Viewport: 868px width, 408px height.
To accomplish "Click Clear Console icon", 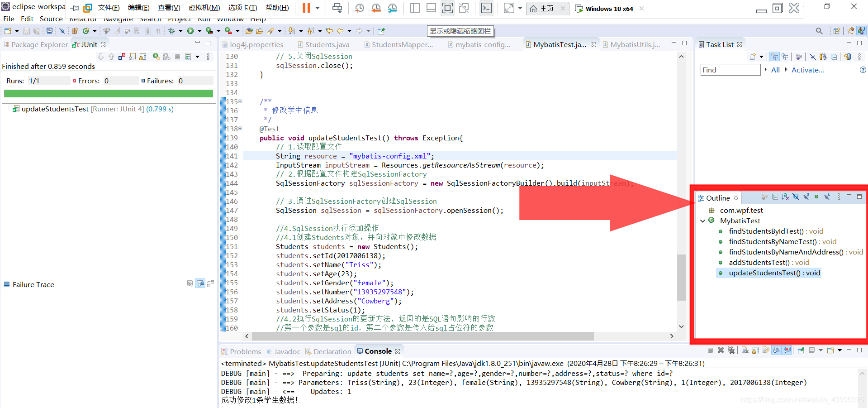I will pos(745,350).
